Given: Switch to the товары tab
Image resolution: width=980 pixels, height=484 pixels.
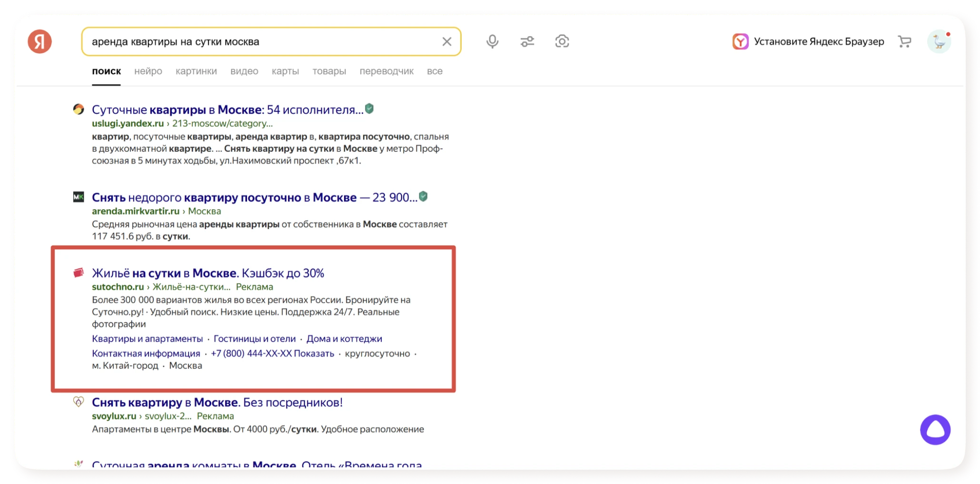Looking at the screenshot, I should (x=329, y=71).
